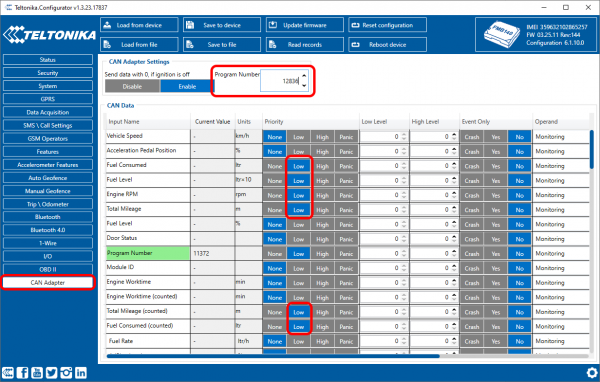Image resolution: width=600 pixels, height=382 pixels.
Task: Click the vertical scrollbar of CAN Data
Action: [592, 149]
